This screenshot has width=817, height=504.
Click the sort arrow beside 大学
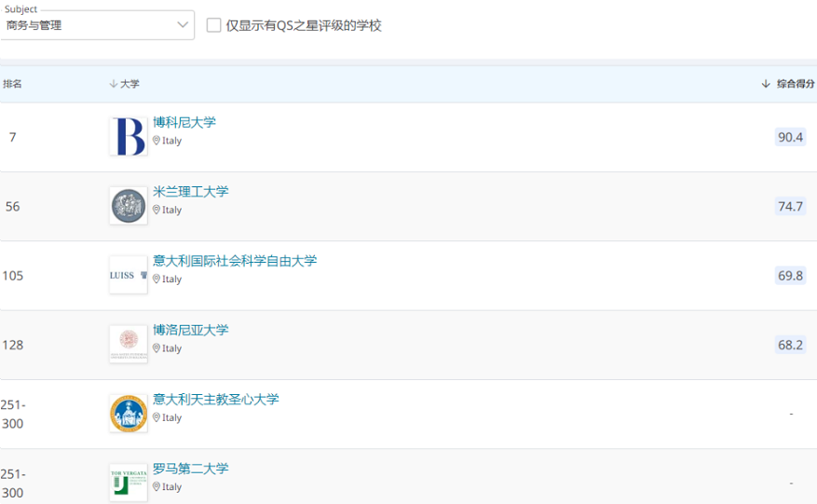pyautogui.click(x=113, y=84)
